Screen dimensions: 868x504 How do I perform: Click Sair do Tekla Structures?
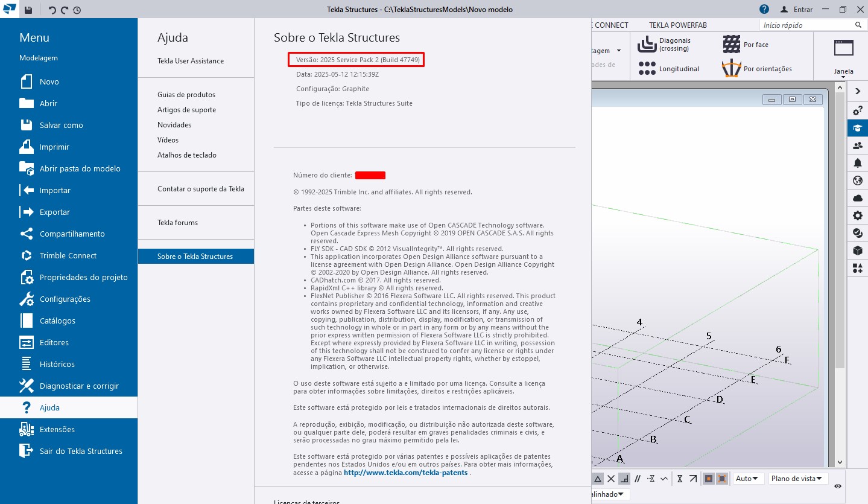[x=69, y=451]
